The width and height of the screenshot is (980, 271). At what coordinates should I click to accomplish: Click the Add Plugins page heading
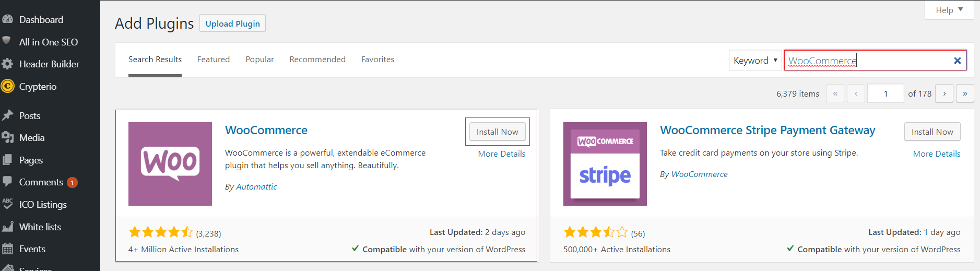[x=154, y=23]
